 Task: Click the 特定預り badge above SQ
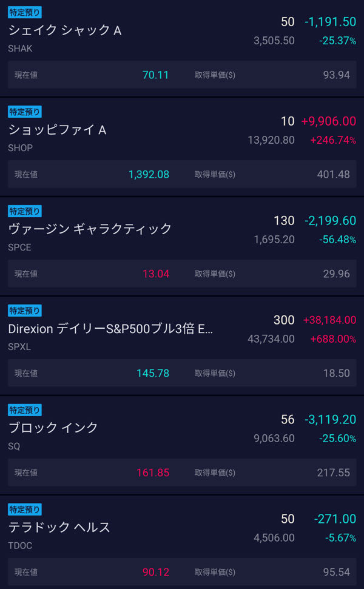click(25, 410)
